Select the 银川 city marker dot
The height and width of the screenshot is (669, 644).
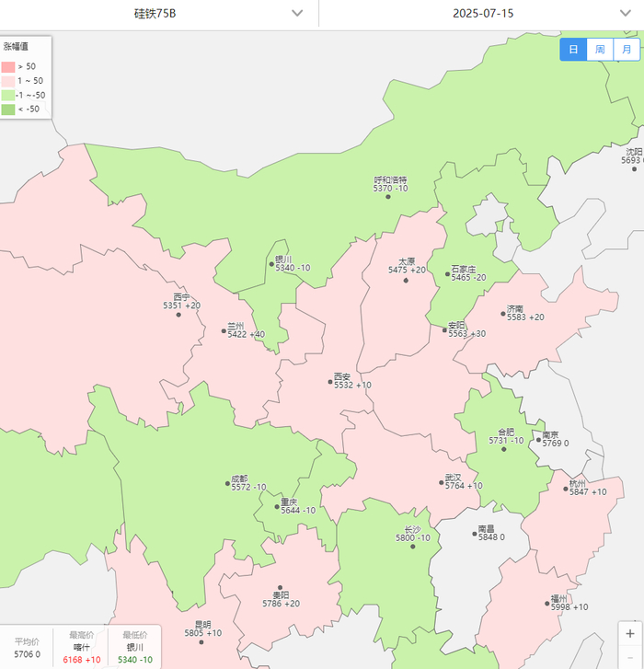pos(271,264)
